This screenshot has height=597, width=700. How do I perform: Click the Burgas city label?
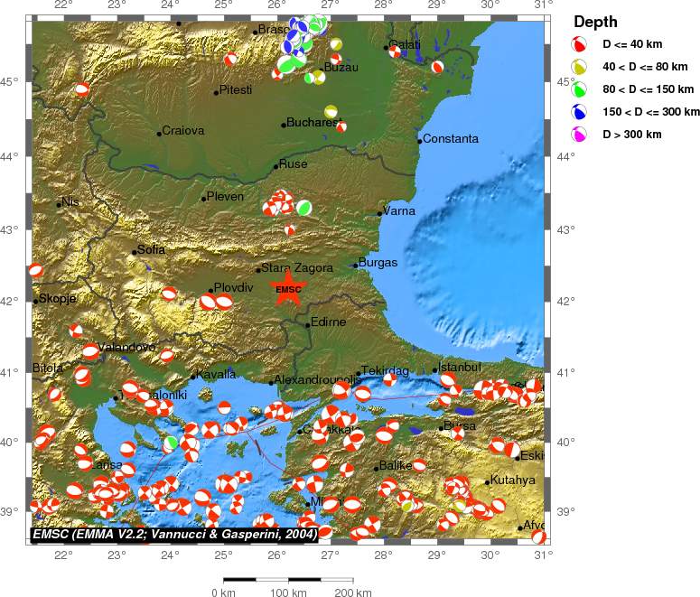click(378, 263)
